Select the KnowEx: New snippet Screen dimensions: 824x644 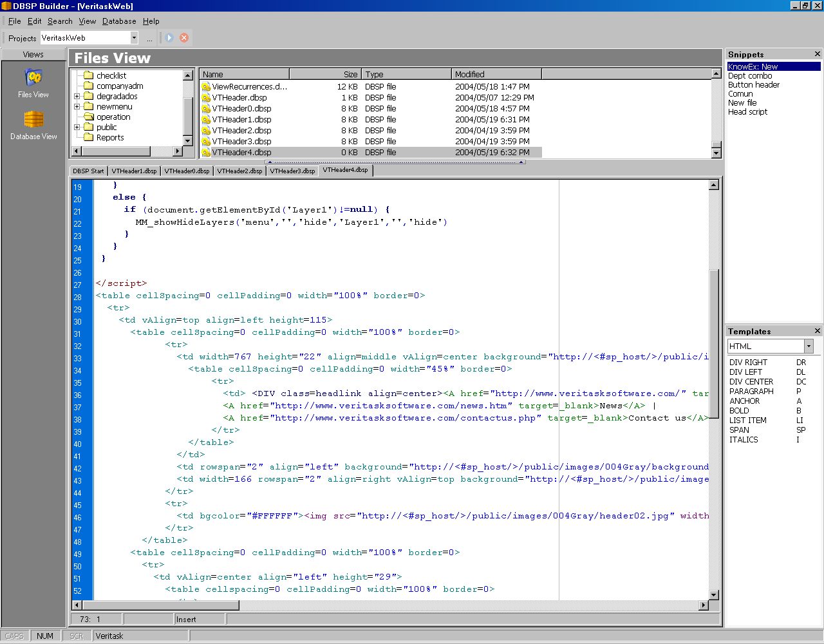point(774,66)
